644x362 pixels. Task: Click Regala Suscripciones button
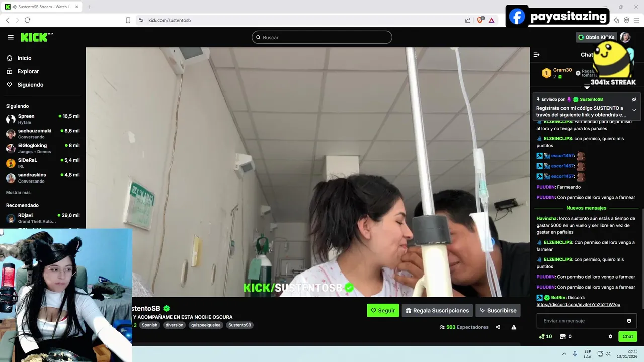click(437, 310)
